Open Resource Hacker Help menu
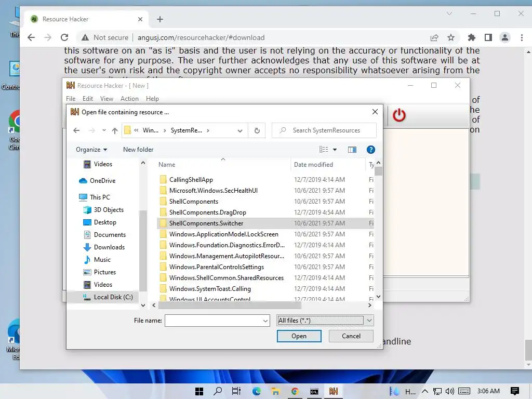Image resolution: width=532 pixels, height=399 pixels. (x=152, y=98)
